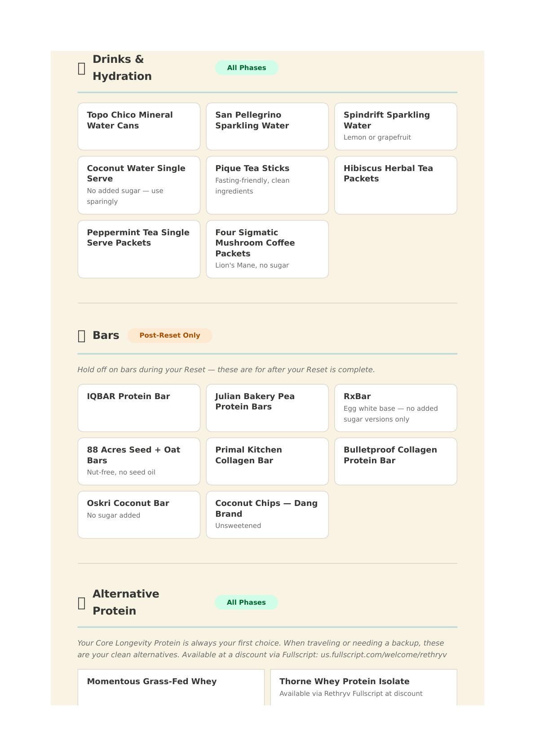The height and width of the screenshot is (756, 535).
Task: Open the Coconut Water Single Serve card
Action: 139,185
